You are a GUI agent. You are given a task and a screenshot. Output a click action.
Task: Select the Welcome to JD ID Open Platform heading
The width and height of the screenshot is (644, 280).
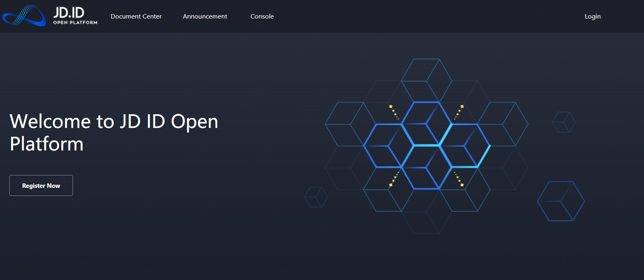coord(114,133)
